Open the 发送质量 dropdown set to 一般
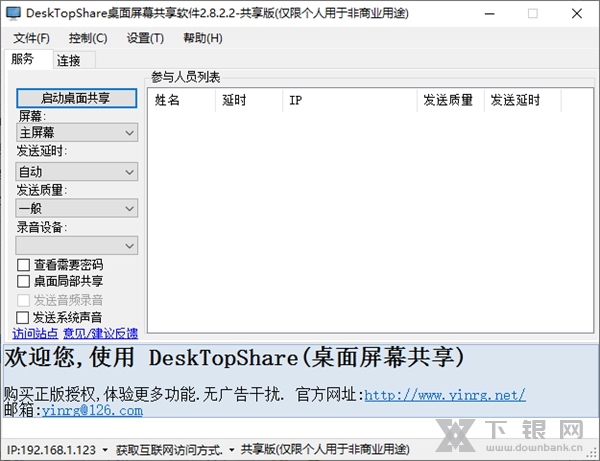The image size is (600, 461). (x=76, y=208)
